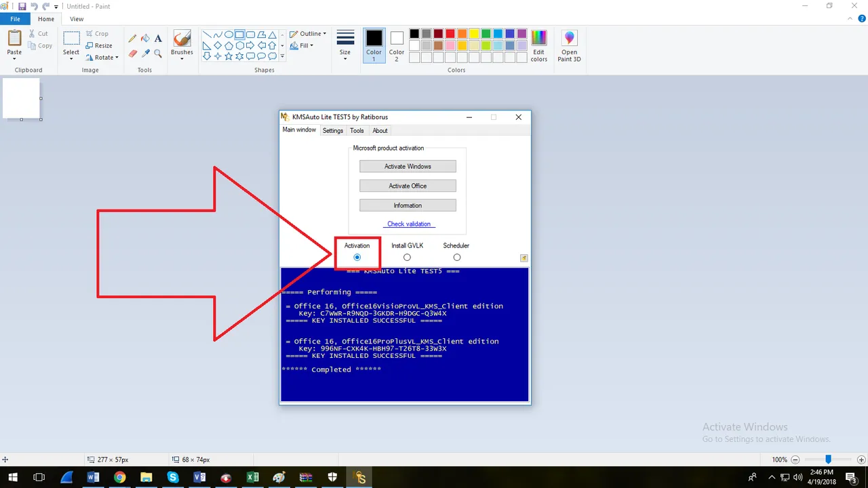Click the Save icon in Paint's title bar
The width and height of the screenshot is (868, 488).
click(22, 6)
